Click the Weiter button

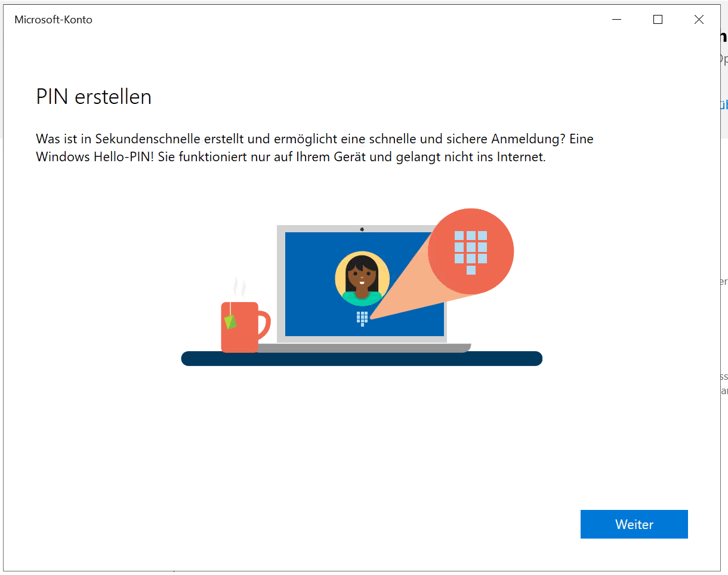[x=634, y=524]
